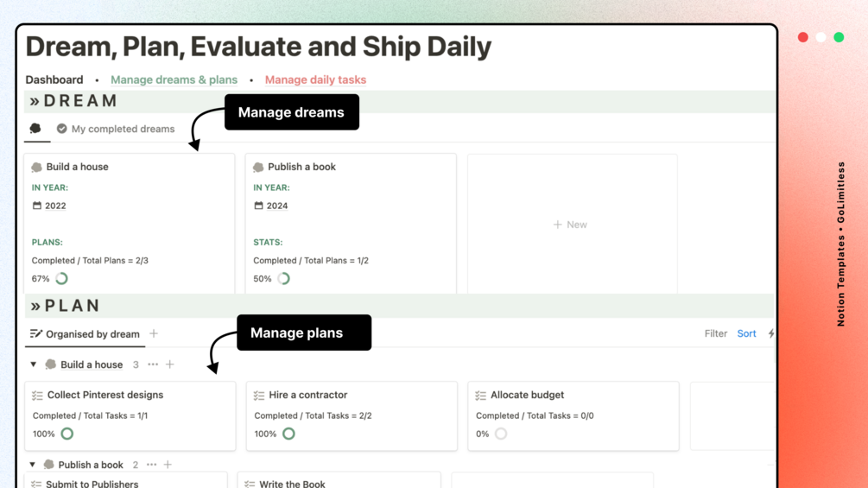Viewport: 868px width, 488px height.
Task: Click the 67% progress ring
Action: (62, 279)
